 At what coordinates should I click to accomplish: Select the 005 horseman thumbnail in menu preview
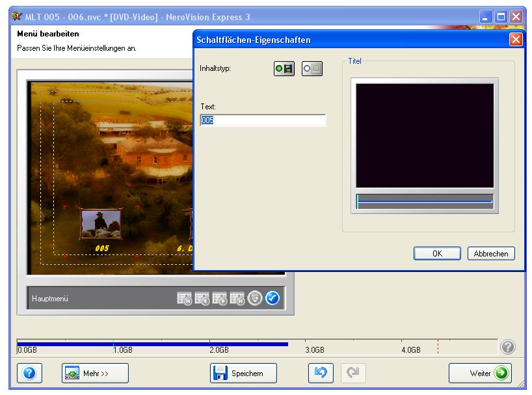coord(100,223)
